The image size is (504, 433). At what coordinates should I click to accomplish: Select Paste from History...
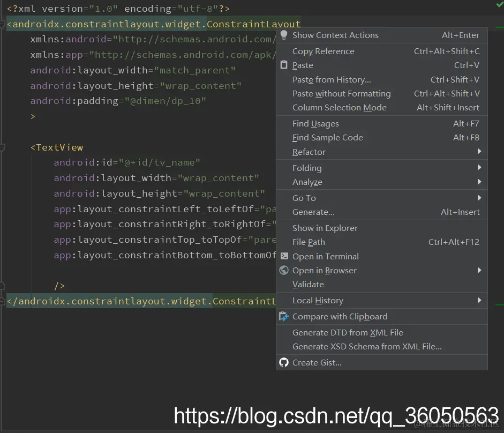[381, 79]
